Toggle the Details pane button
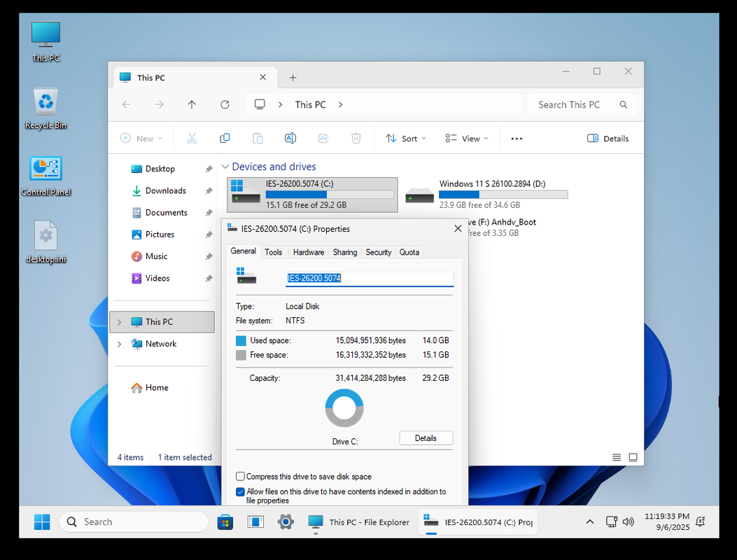 [608, 138]
